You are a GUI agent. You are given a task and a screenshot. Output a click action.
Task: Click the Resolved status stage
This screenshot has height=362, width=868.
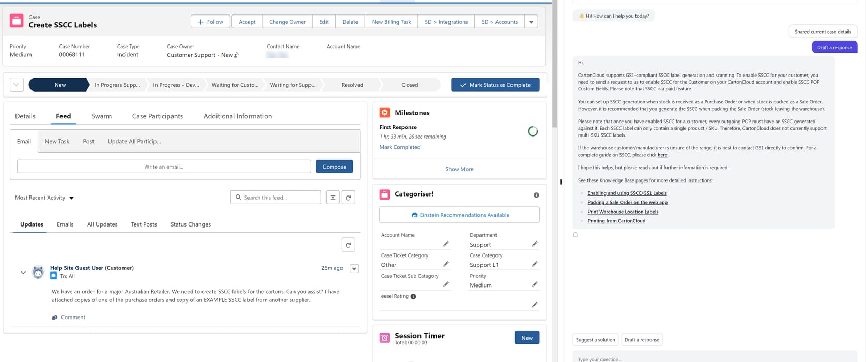[x=352, y=85]
